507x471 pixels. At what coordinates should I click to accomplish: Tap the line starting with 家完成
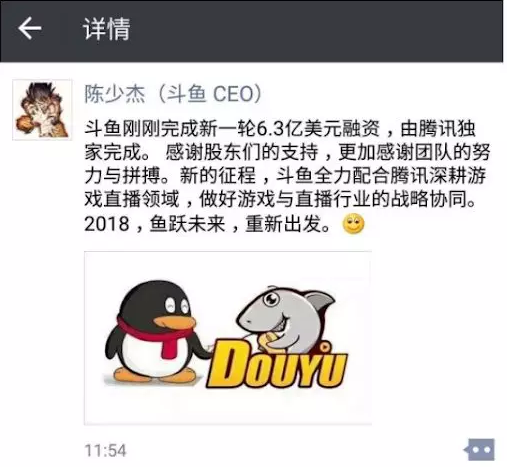point(287,152)
